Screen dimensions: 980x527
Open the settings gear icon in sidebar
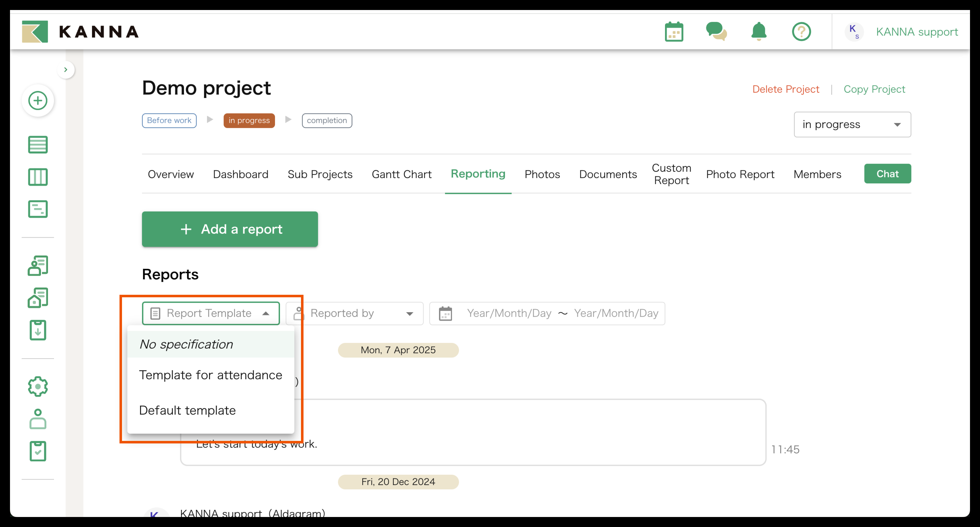[x=38, y=387]
